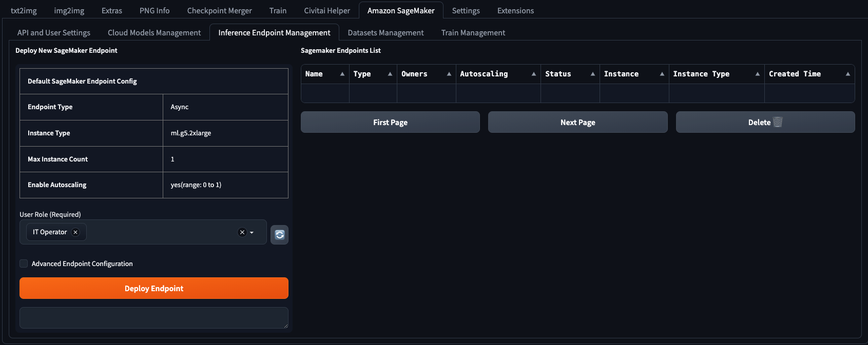868x345 pixels.
Task: Click the Async endpoint type value
Action: [x=180, y=107]
